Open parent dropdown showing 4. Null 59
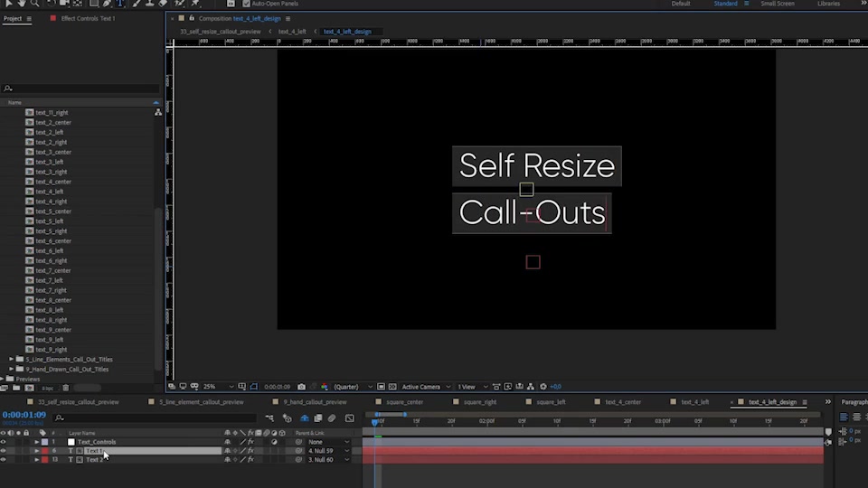 [329, 451]
